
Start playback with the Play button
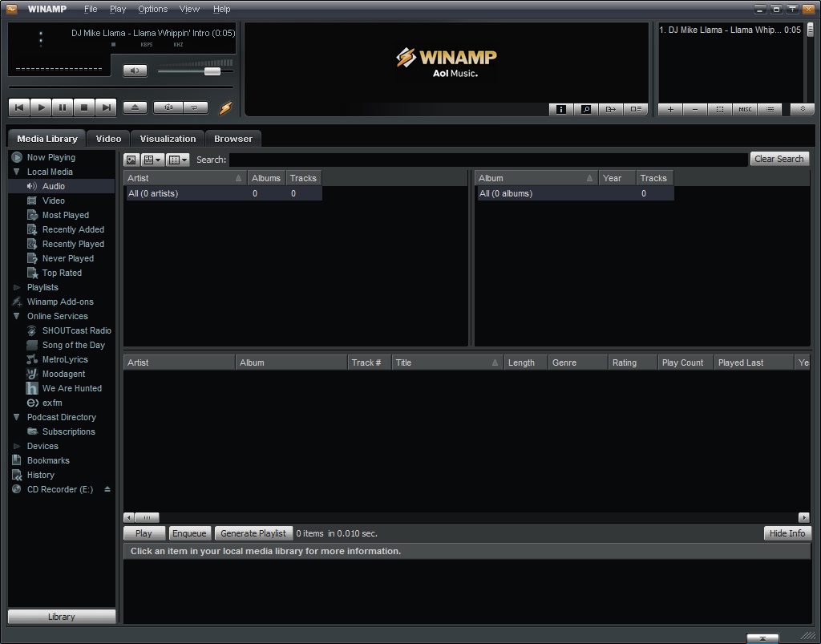pos(41,107)
